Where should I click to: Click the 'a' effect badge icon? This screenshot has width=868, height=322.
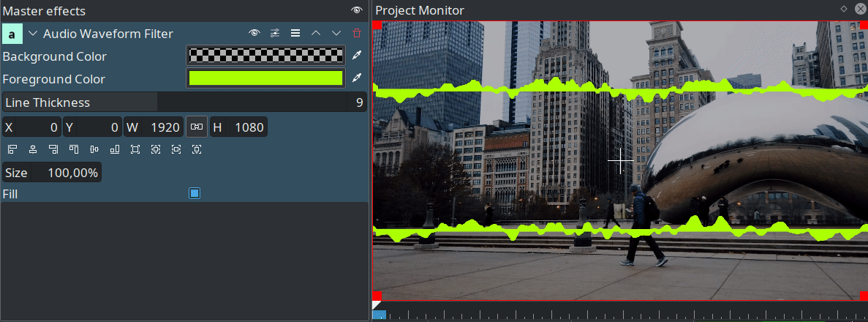pos(12,34)
